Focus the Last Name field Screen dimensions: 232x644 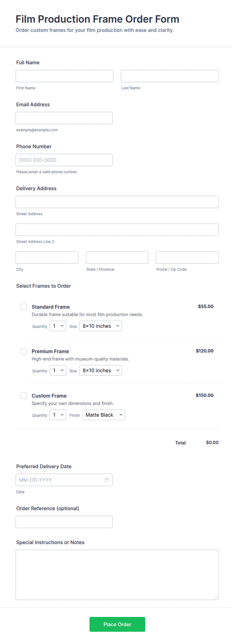(170, 76)
